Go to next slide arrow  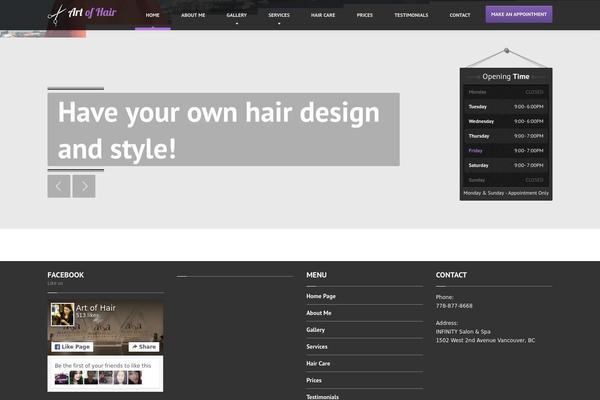pos(84,186)
